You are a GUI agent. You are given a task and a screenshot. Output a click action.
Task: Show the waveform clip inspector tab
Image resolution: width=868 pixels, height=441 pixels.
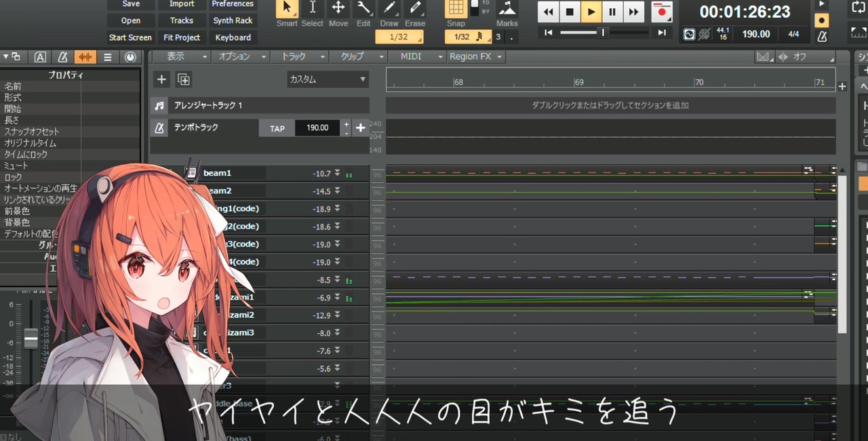point(85,57)
